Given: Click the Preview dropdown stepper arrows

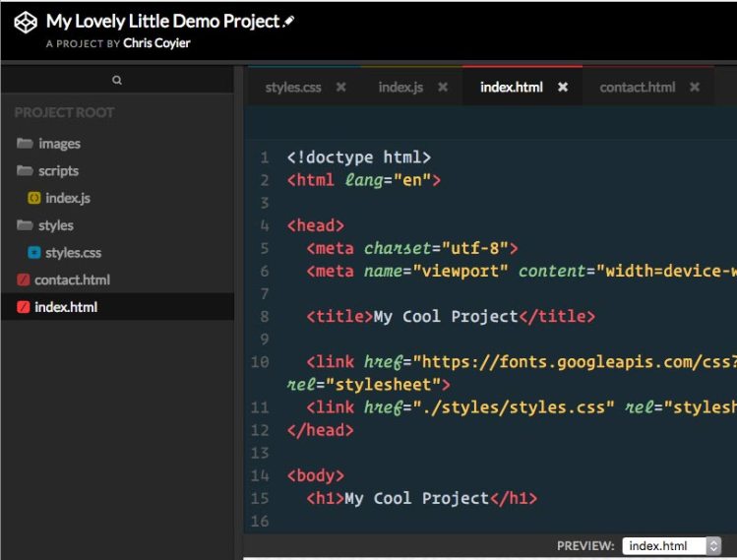Looking at the screenshot, I should 713,546.
